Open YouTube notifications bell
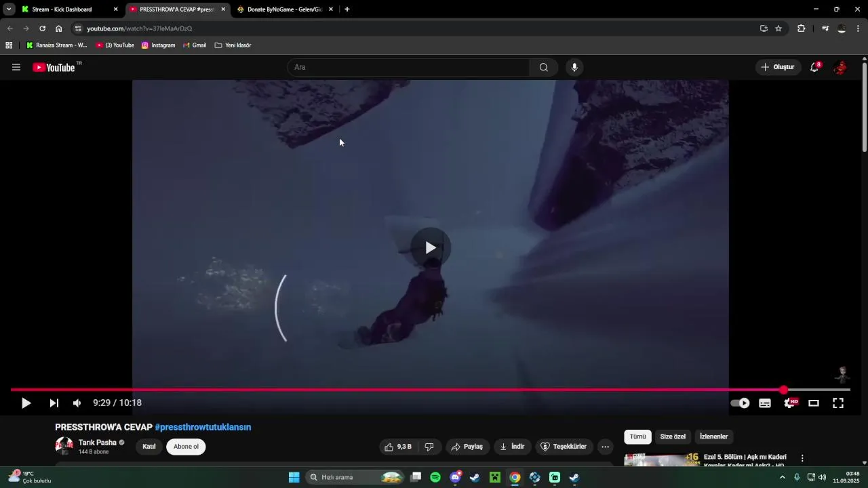Image resolution: width=868 pixels, height=488 pixels. pyautogui.click(x=815, y=67)
